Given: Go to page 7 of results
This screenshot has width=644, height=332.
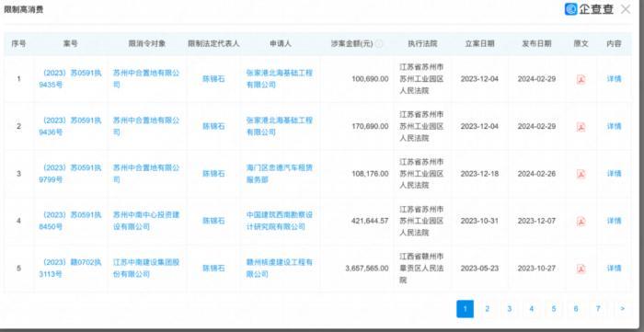Looking at the screenshot, I should [598, 309].
